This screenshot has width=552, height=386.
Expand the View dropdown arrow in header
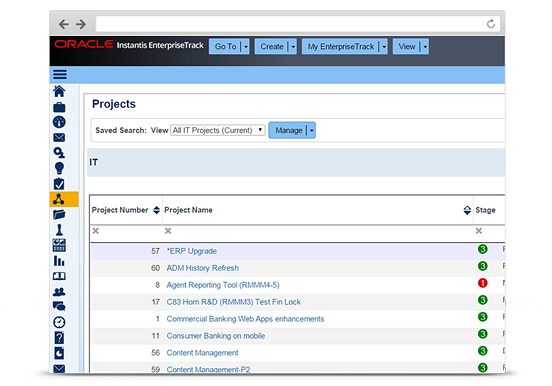(x=425, y=46)
